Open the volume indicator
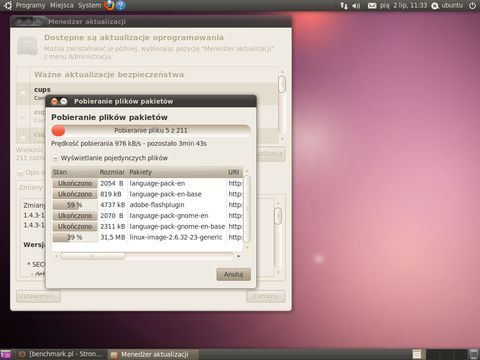 point(356,5)
